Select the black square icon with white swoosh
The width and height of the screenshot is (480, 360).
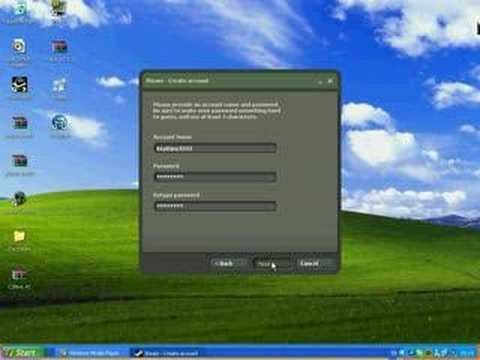[x=19, y=85]
